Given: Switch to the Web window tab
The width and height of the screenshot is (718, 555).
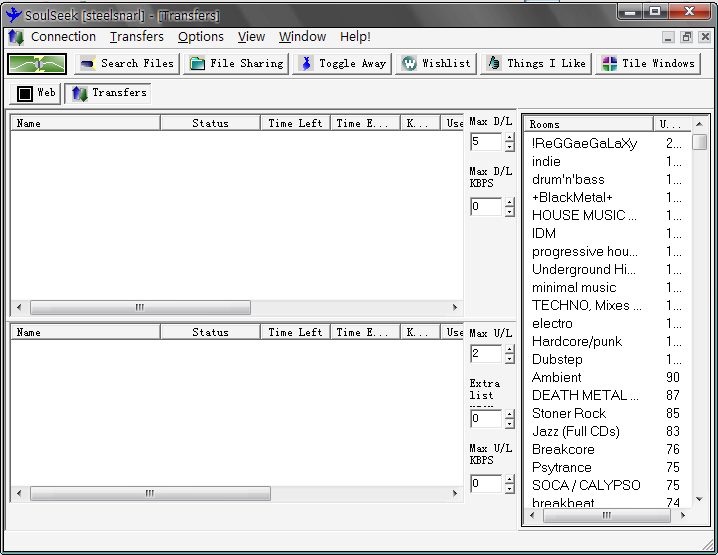Looking at the screenshot, I should coord(35,93).
